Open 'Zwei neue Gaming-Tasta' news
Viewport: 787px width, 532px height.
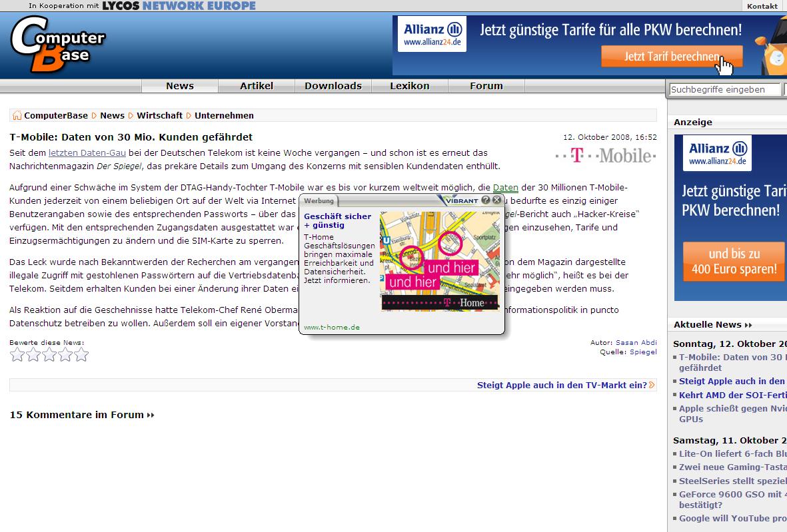pyautogui.click(x=733, y=467)
